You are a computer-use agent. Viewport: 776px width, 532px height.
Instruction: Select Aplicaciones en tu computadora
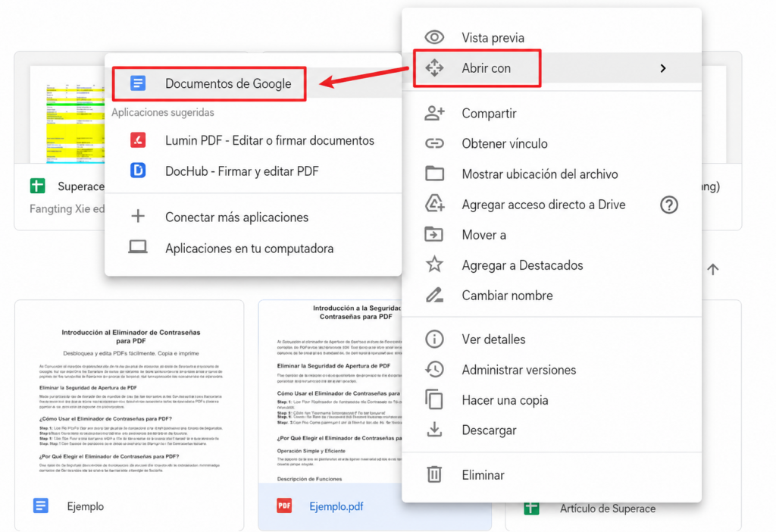point(253,248)
